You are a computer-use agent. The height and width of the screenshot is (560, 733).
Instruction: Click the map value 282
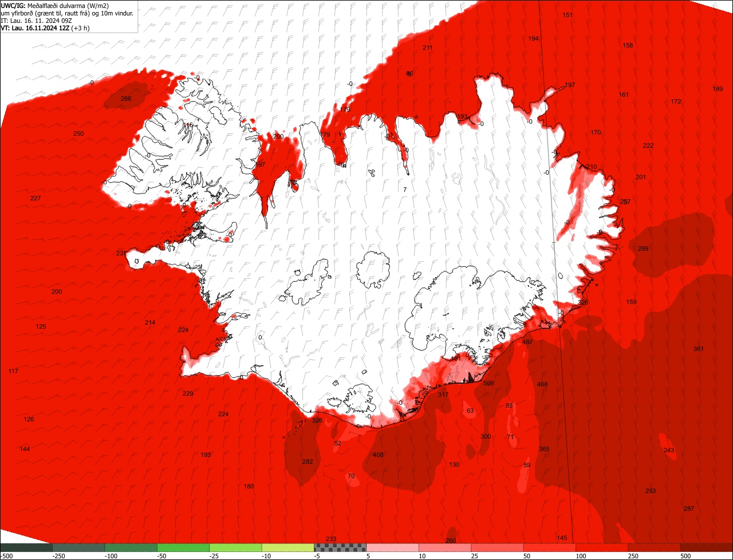308,462
